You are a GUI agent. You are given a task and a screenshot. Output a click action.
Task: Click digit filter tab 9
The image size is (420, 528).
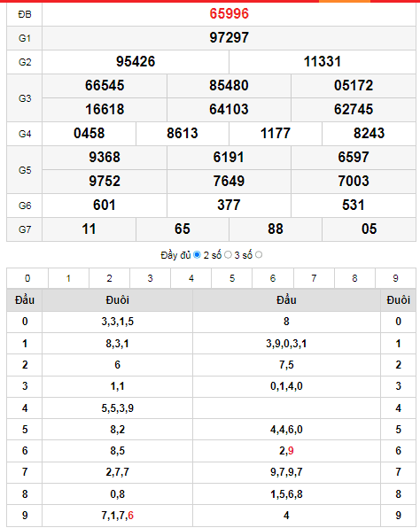click(x=395, y=278)
